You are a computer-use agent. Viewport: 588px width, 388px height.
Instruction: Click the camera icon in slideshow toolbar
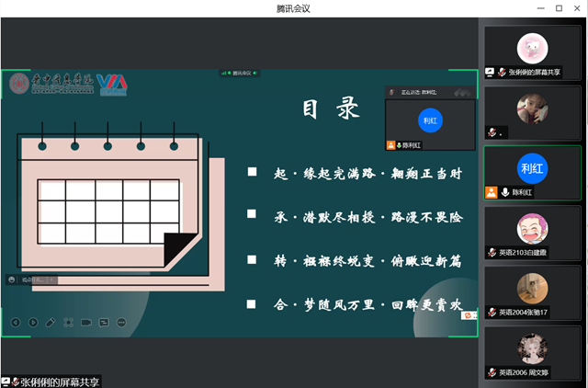click(x=86, y=323)
